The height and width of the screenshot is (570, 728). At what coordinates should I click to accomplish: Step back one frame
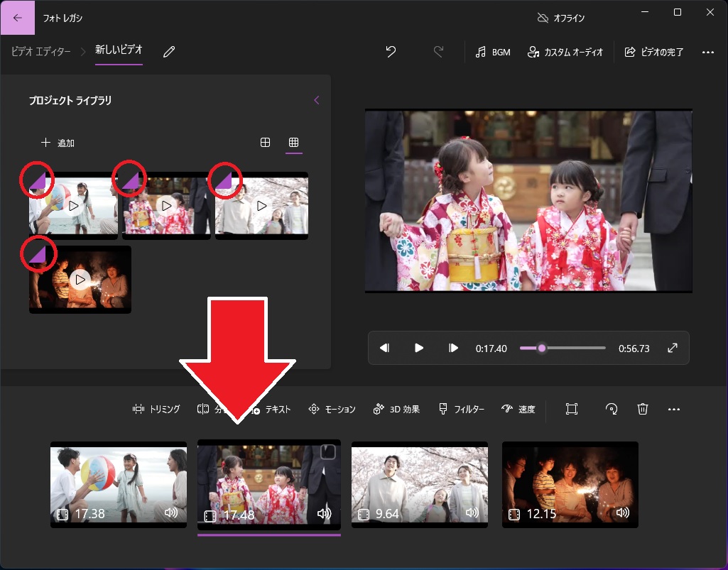pyautogui.click(x=384, y=348)
